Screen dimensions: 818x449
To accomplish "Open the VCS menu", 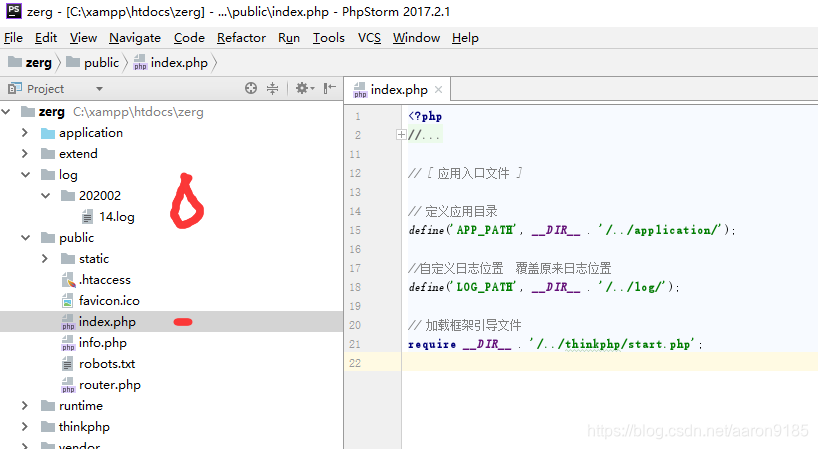I will point(369,38).
